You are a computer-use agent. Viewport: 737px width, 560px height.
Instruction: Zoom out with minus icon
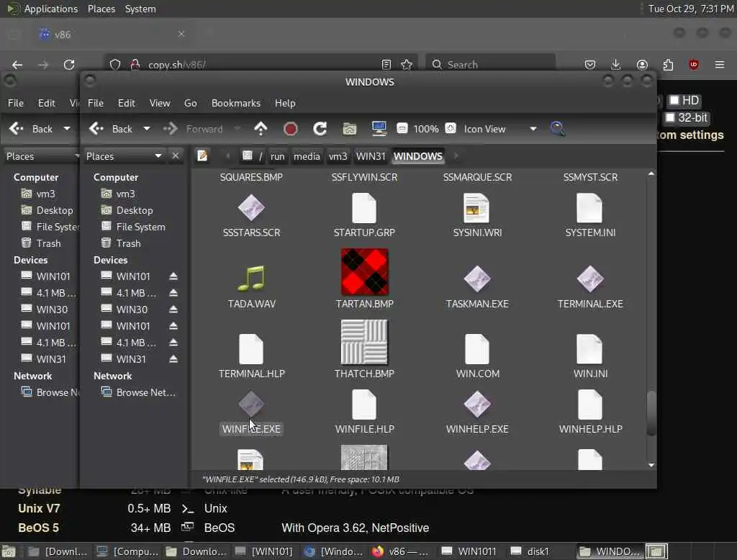click(402, 128)
